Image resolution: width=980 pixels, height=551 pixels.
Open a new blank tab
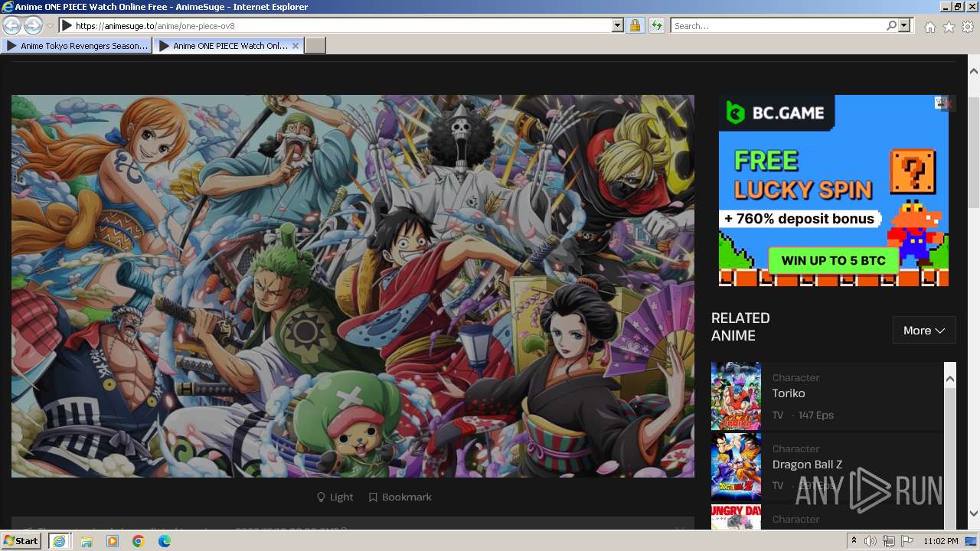315,46
